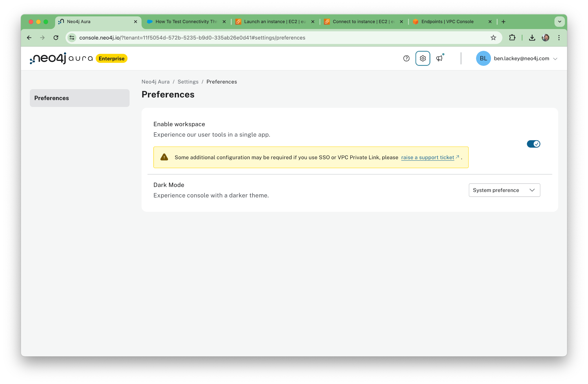Click the Dark Mode label
The width and height of the screenshot is (588, 384).
point(169,185)
